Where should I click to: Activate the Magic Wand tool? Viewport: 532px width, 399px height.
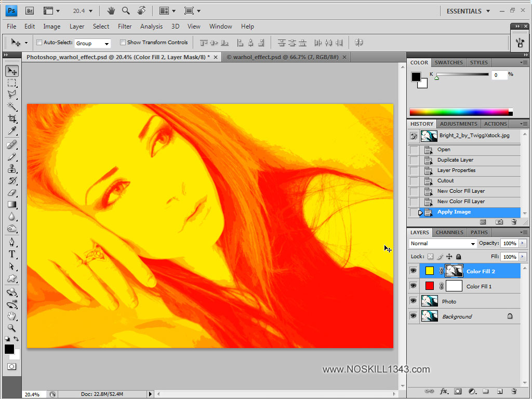tap(12, 107)
